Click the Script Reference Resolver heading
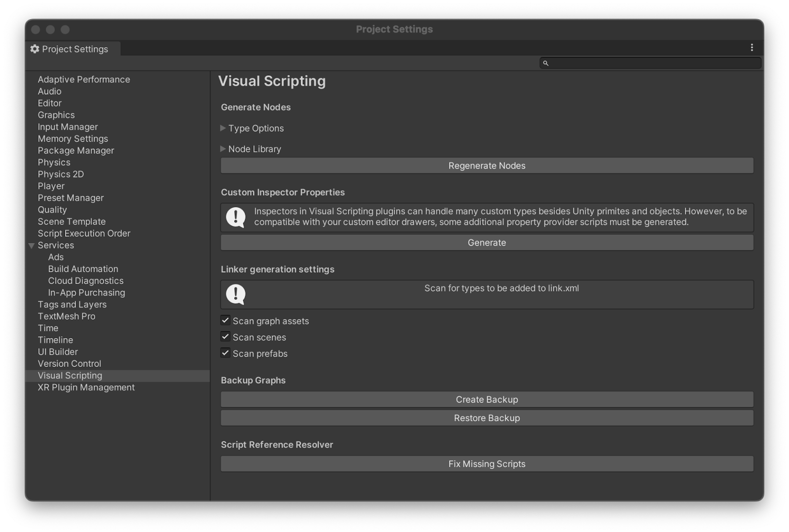Viewport: 789px width, 532px height. [x=277, y=445]
